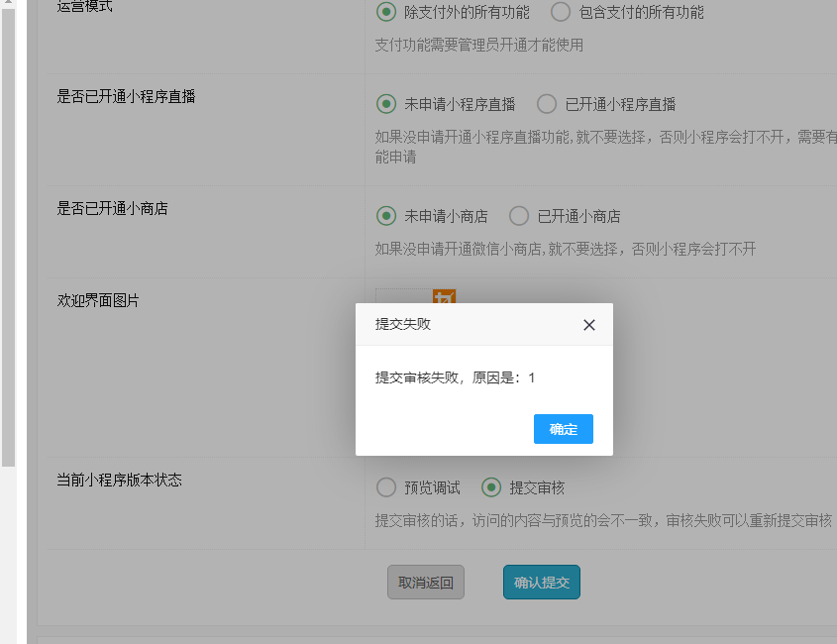This screenshot has height=644, width=837.
Task: Close the 提交失败 dialog with X icon
Action: point(589,325)
